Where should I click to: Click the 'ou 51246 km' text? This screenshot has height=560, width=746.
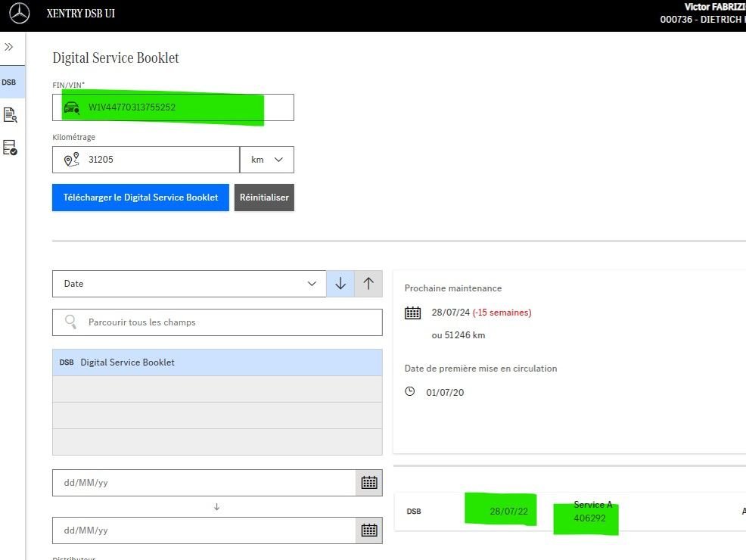click(458, 335)
